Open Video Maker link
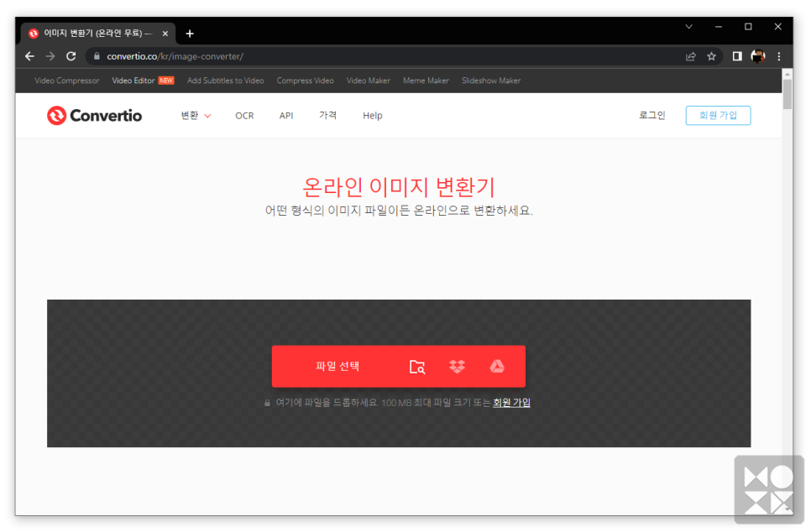Viewport: 811px width, 532px height. tap(369, 81)
